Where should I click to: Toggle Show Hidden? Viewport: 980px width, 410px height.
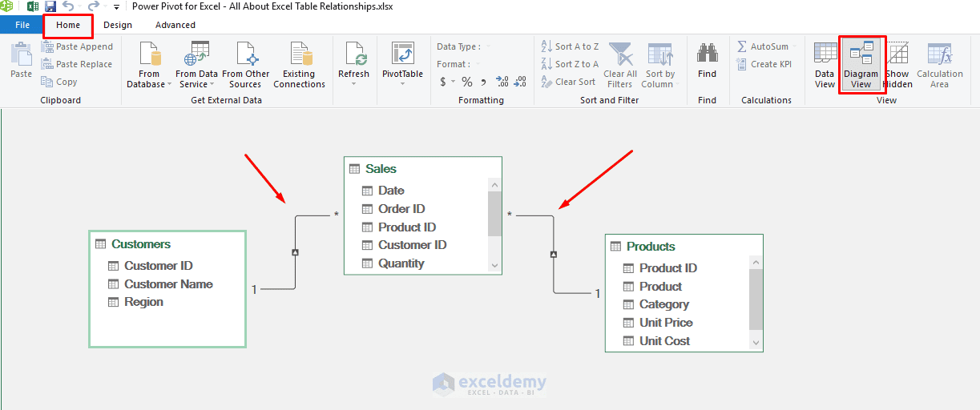pyautogui.click(x=898, y=65)
